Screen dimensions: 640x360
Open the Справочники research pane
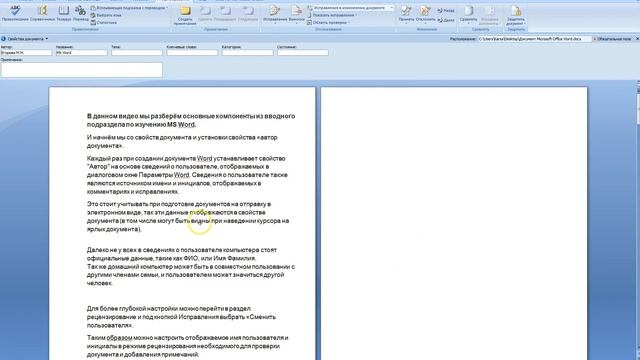42,13
